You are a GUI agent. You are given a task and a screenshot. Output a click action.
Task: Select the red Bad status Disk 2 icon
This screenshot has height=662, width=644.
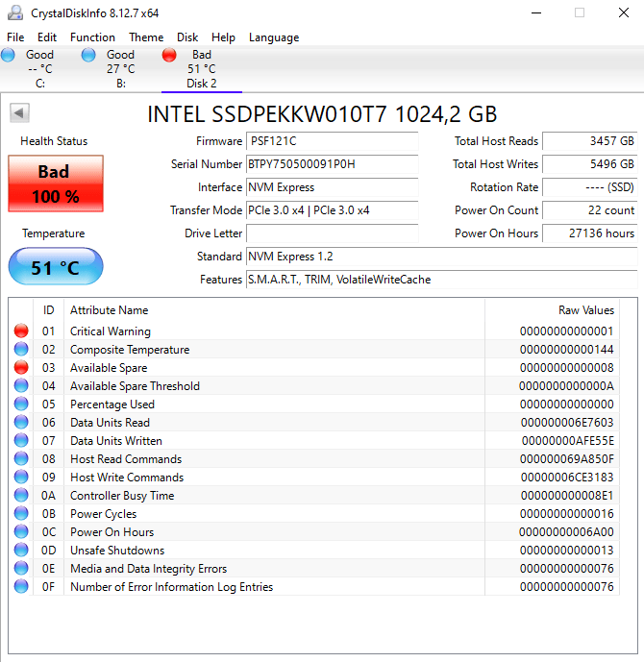click(169, 56)
